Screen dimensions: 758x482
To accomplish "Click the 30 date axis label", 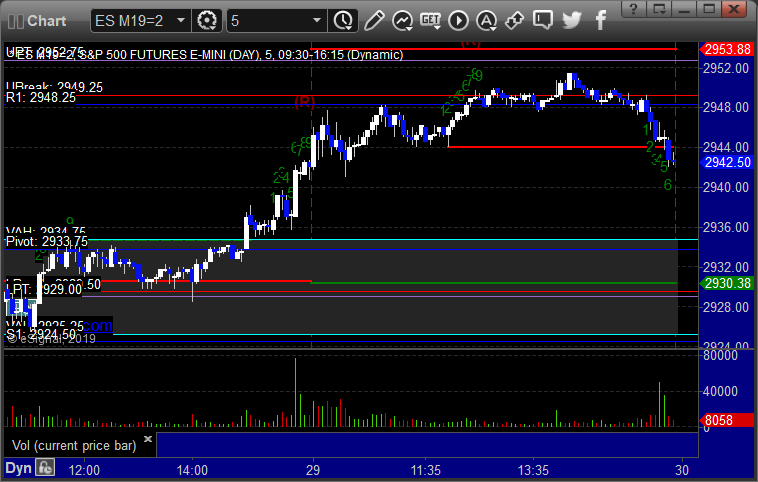I will 682,470.
